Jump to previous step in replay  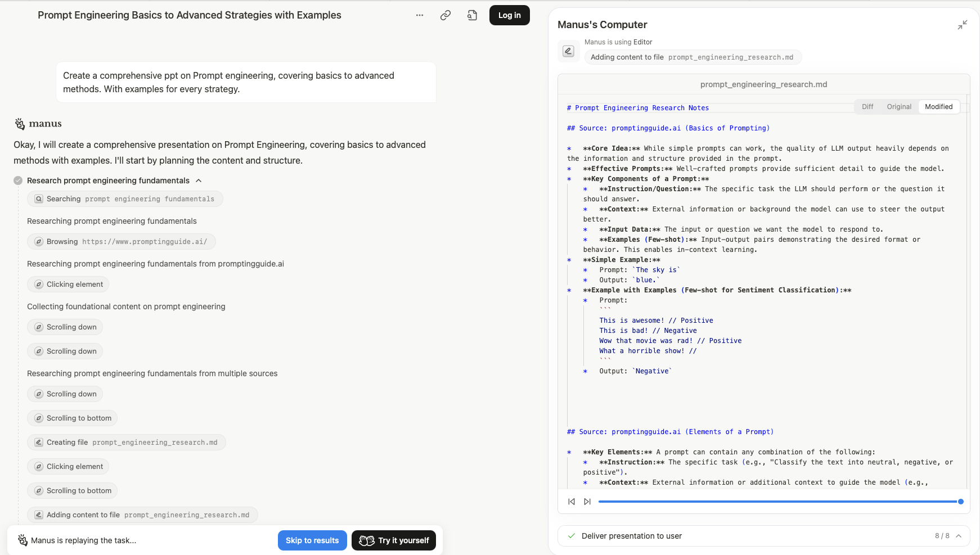[572, 502]
